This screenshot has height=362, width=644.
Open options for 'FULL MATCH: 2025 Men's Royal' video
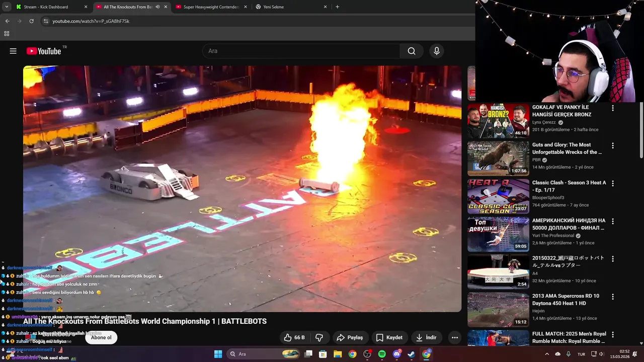tap(612, 334)
